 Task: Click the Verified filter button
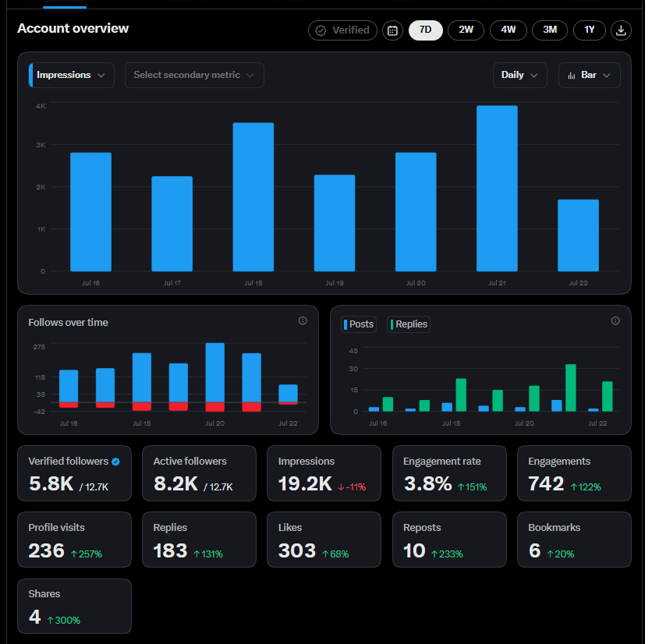[x=342, y=30]
